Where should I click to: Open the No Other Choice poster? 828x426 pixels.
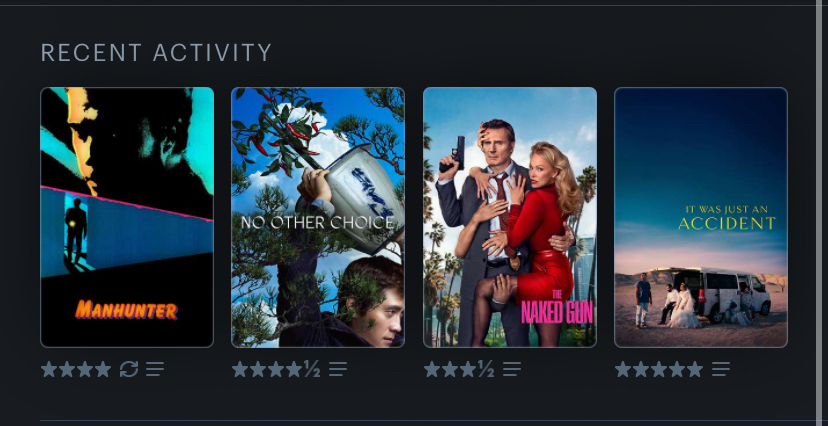318,217
